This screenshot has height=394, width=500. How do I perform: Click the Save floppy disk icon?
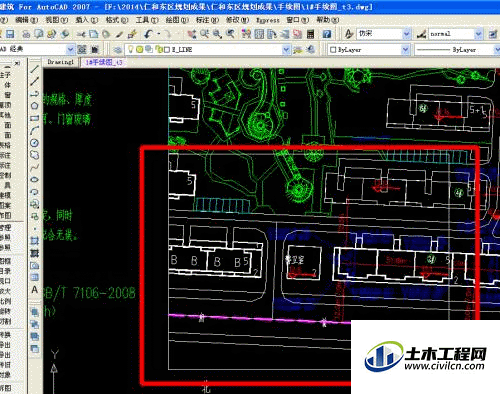pyautogui.click(x=10, y=34)
